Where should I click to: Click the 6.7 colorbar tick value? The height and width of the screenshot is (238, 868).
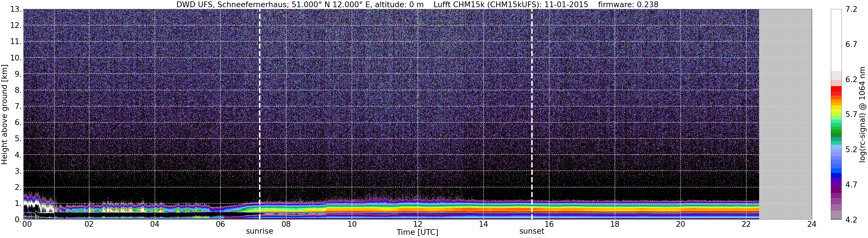(851, 44)
